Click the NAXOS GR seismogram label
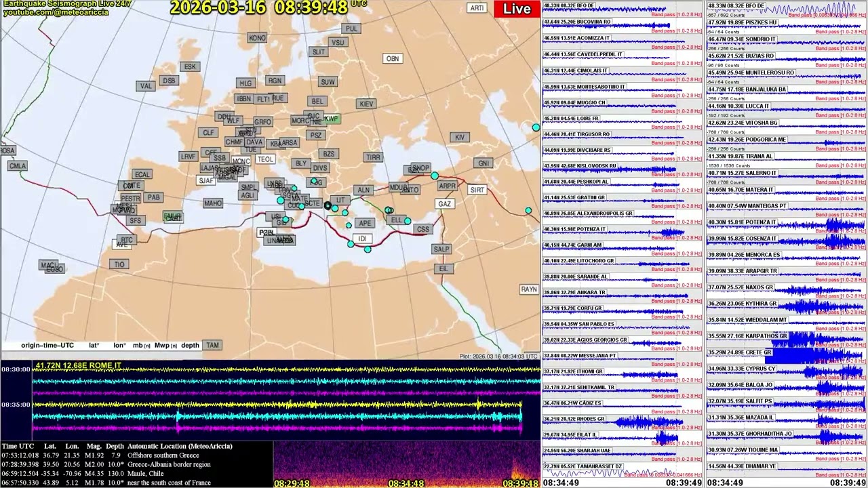 pos(741,287)
